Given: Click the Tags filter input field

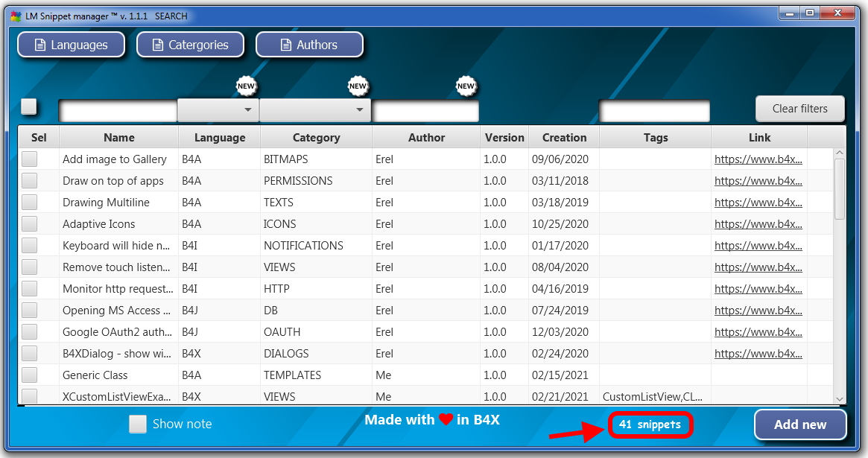Looking at the screenshot, I should point(654,111).
